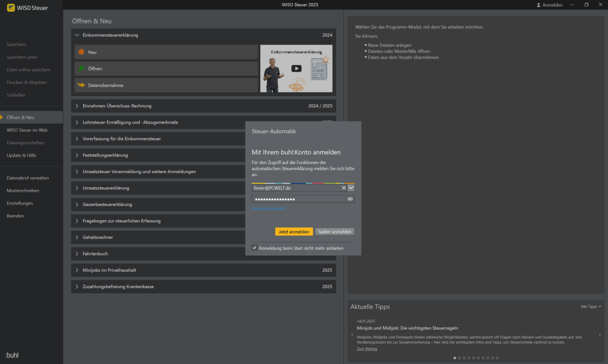Click the 'Steuer-Automatik' dialog title
The width and height of the screenshot is (608, 364).
pos(274,131)
